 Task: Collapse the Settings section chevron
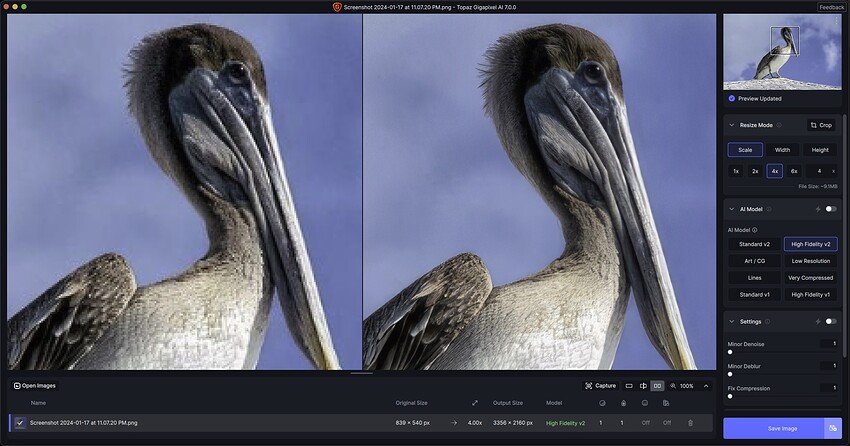point(732,321)
